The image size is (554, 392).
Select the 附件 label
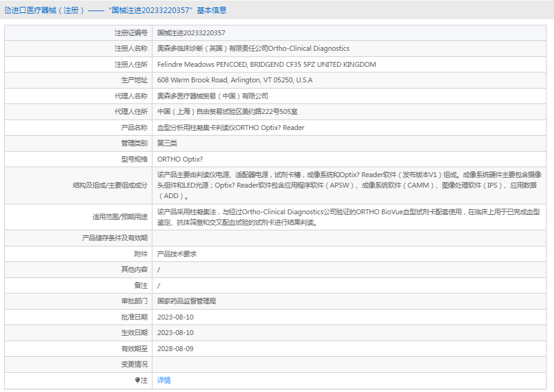[141, 253]
